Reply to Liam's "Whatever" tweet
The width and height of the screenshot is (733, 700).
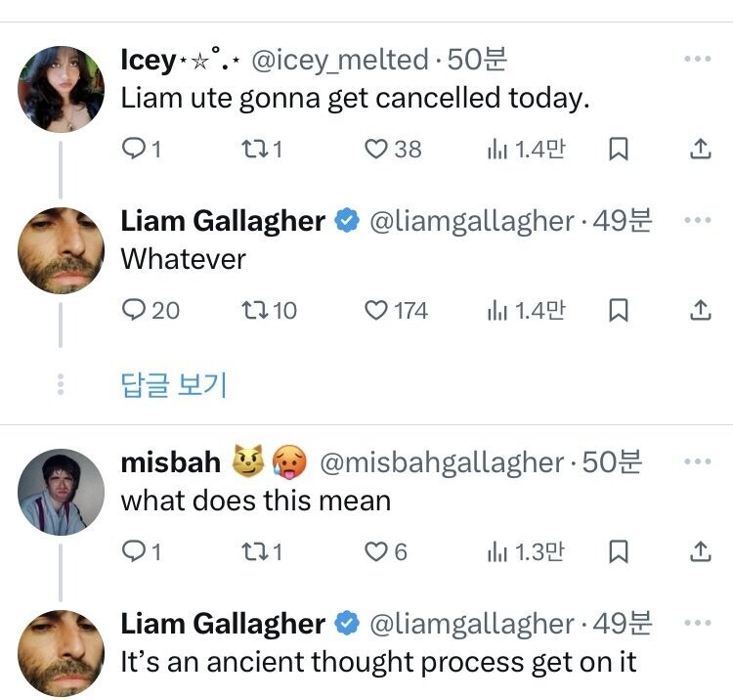tap(133, 311)
